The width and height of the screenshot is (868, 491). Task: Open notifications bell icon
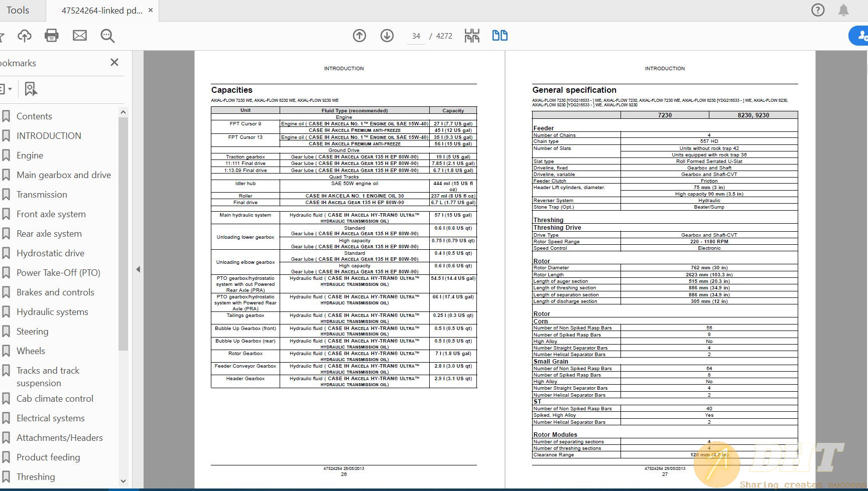click(843, 10)
